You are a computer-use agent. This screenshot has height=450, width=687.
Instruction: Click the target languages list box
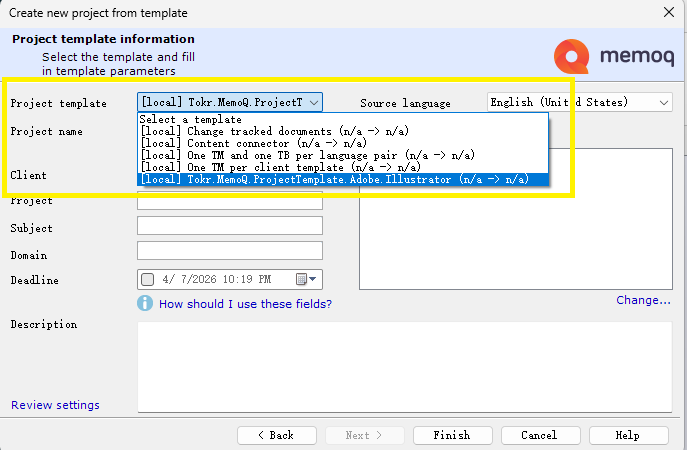point(516,219)
